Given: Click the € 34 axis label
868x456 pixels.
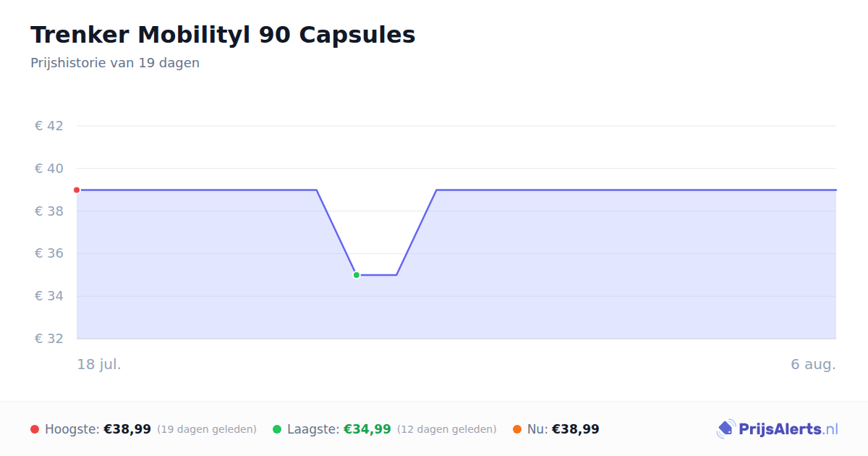Looking at the screenshot, I should [49, 296].
